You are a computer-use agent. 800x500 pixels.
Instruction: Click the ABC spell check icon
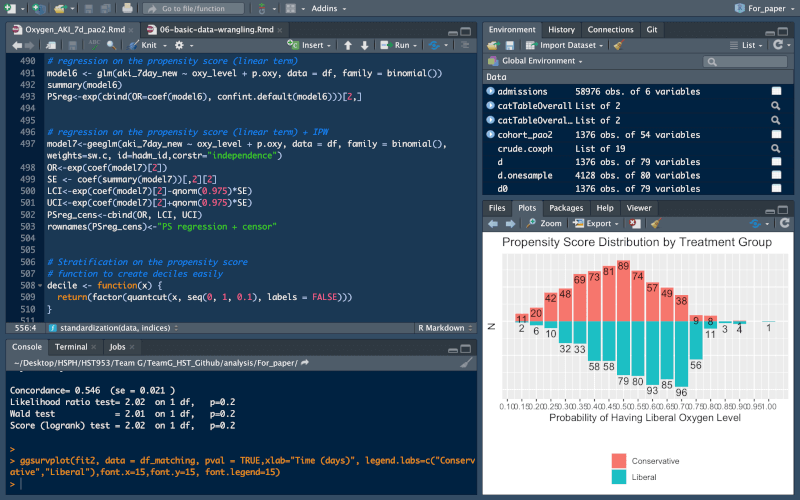tap(94, 44)
